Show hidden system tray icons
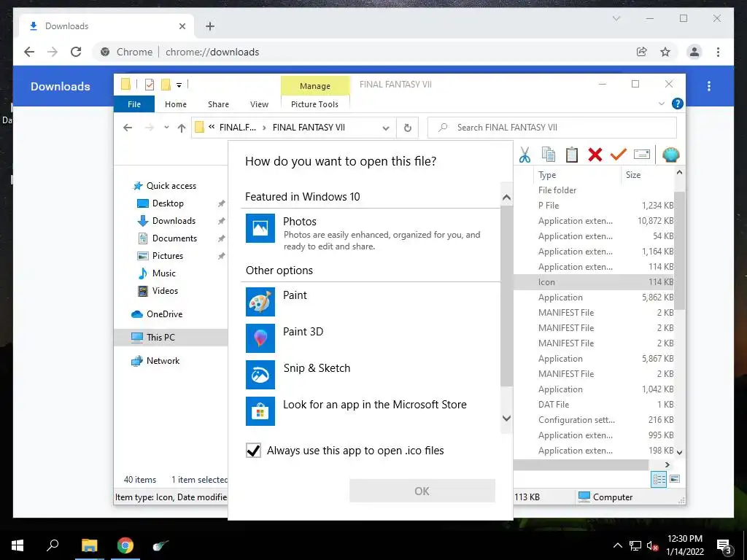The width and height of the screenshot is (747, 560). [x=617, y=545]
